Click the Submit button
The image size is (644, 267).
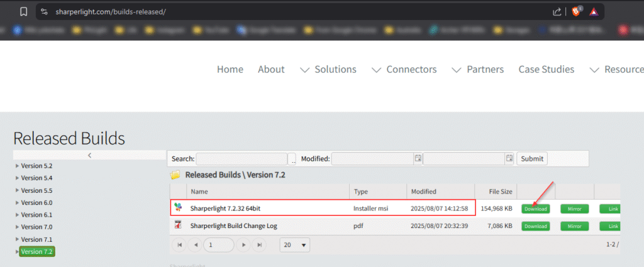532,158
